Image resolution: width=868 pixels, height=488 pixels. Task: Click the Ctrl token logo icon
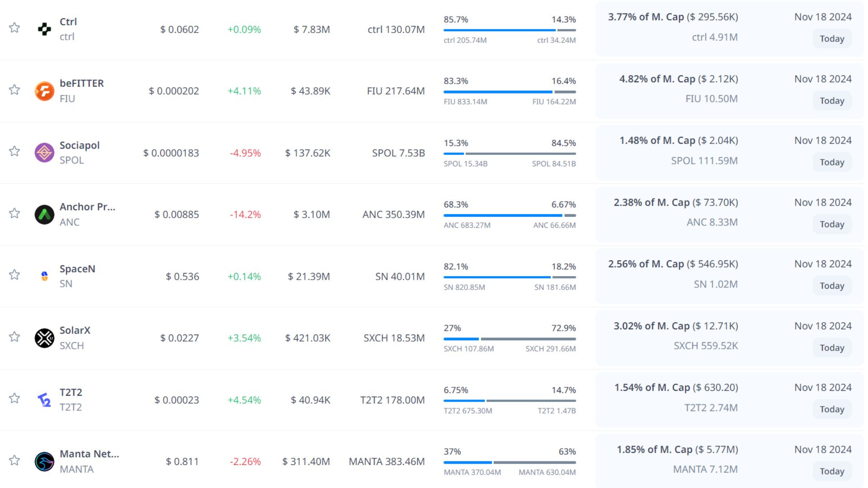point(44,29)
